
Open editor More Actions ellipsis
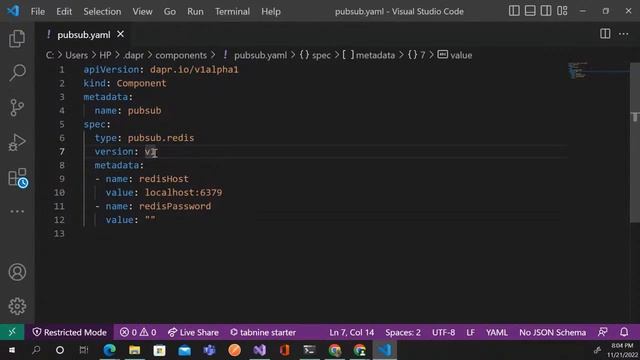click(623, 34)
